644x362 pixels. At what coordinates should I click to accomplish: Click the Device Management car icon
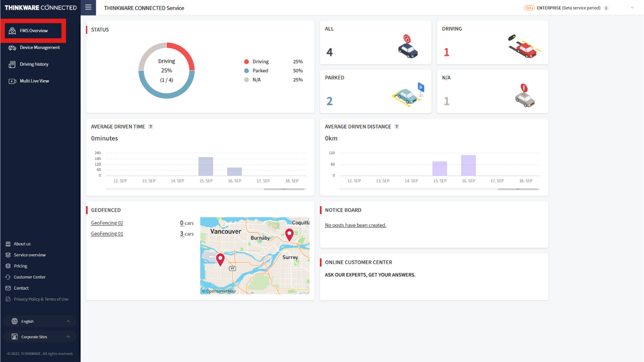12,48
